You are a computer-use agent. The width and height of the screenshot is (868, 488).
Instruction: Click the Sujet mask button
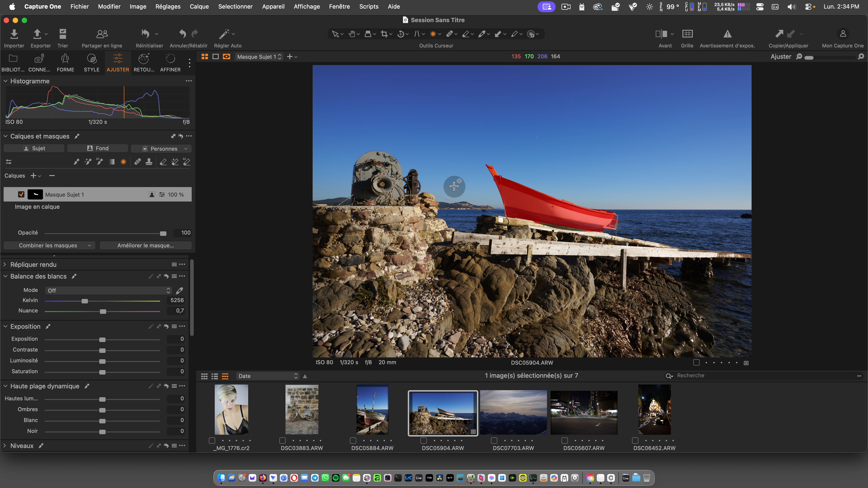tap(34, 148)
